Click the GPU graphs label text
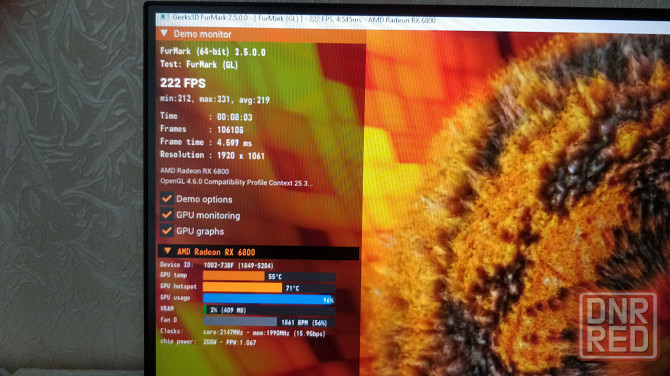This screenshot has width=670, height=376. (200, 232)
